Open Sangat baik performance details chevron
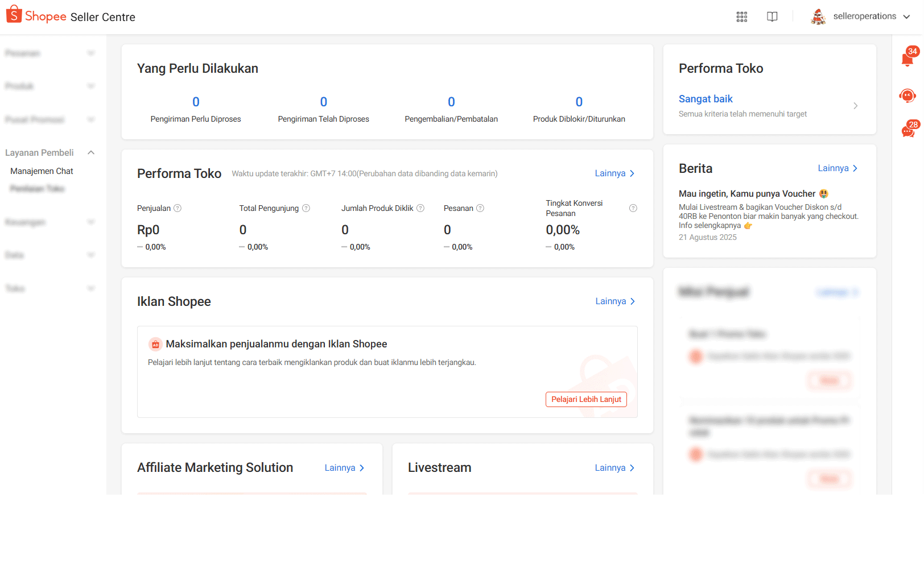The image size is (924, 564). [x=856, y=106]
